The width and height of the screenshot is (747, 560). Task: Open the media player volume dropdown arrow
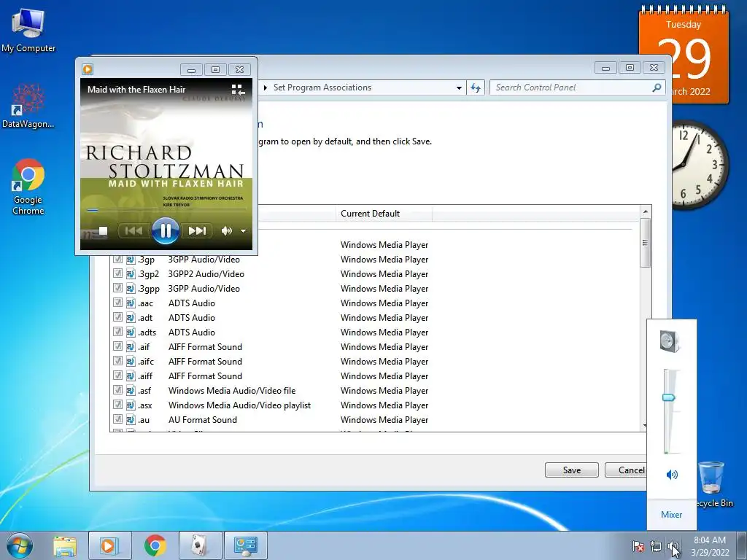coord(244,231)
